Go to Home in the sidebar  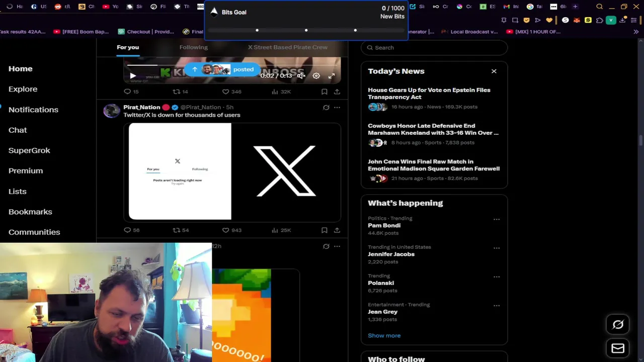click(21, 68)
